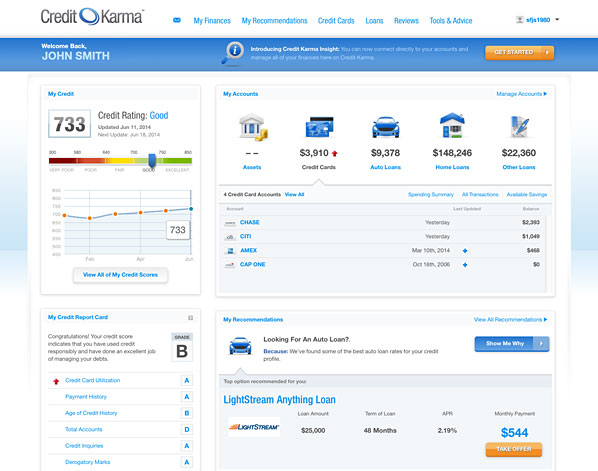Click grade D badge for Total Accounts
The height and width of the screenshot is (471, 598).
click(x=186, y=429)
